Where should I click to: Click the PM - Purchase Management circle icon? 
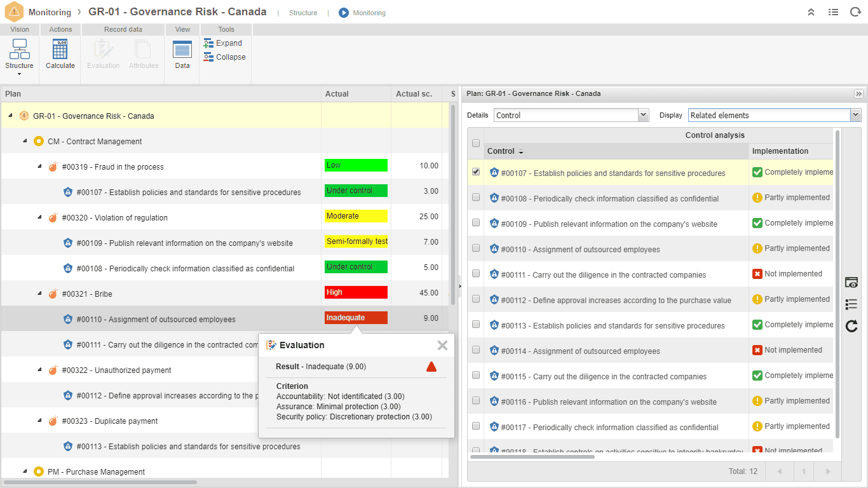(39, 471)
